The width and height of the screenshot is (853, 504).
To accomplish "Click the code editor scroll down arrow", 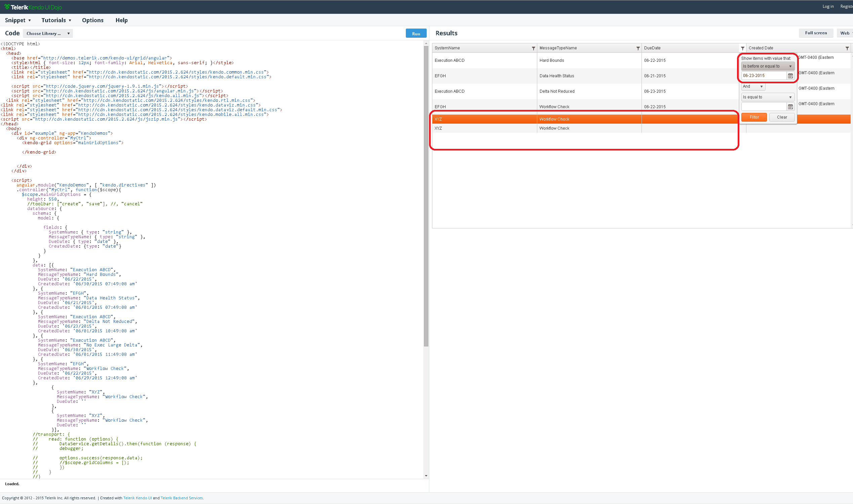I will 426,476.
